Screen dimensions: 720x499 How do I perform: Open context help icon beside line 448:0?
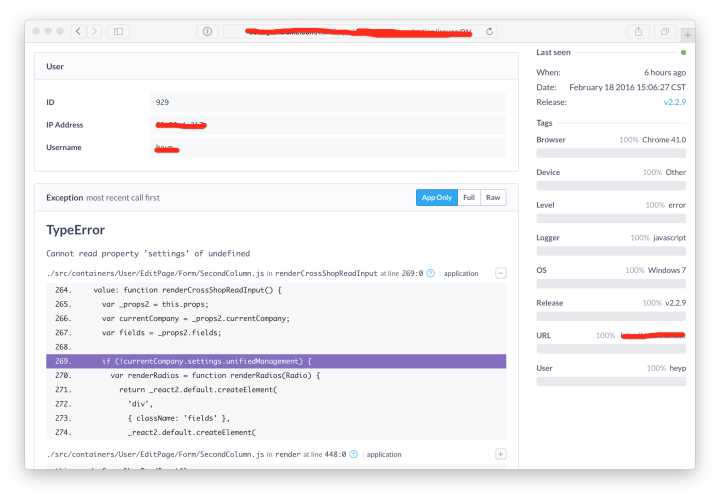[x=354, y=454]
